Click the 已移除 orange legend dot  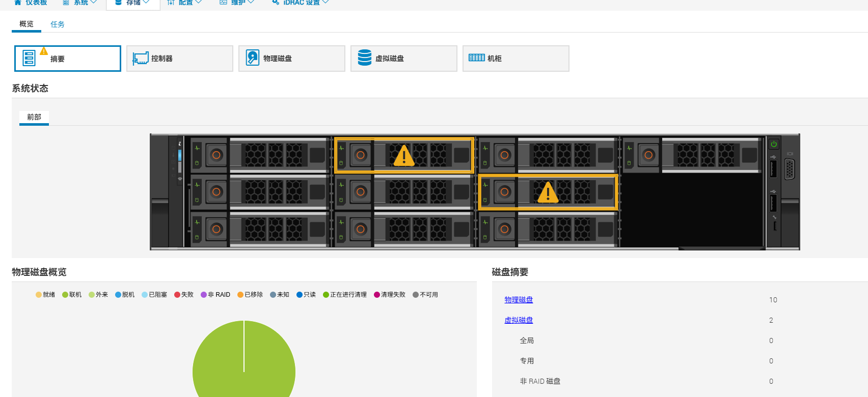pos(240,295)
